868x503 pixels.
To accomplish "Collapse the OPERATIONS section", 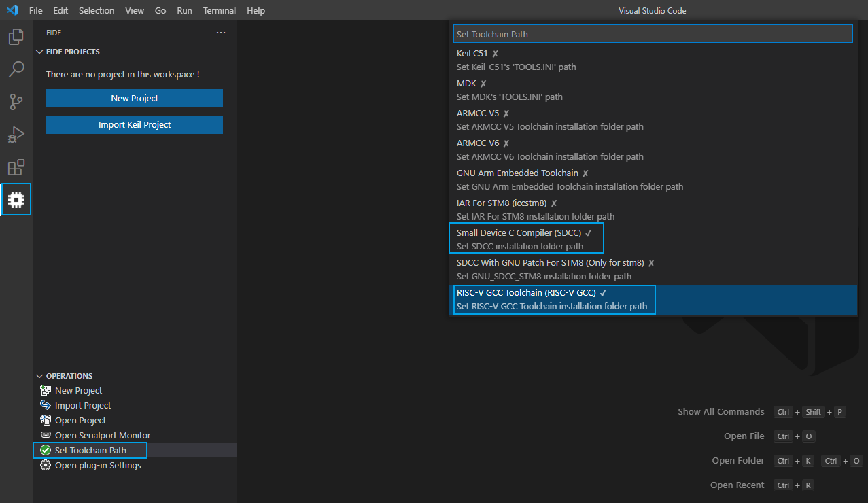I will click(x=39, y=376).
